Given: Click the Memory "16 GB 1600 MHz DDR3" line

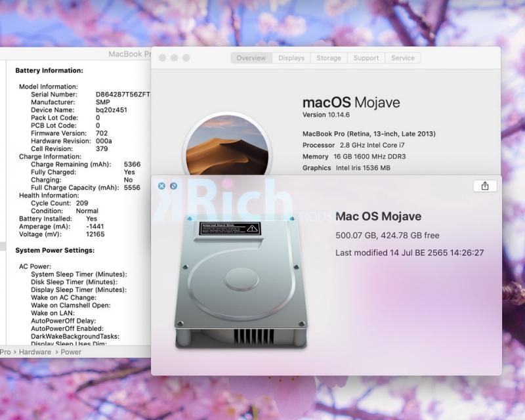Looking at the screenshot, I should 354,157.
